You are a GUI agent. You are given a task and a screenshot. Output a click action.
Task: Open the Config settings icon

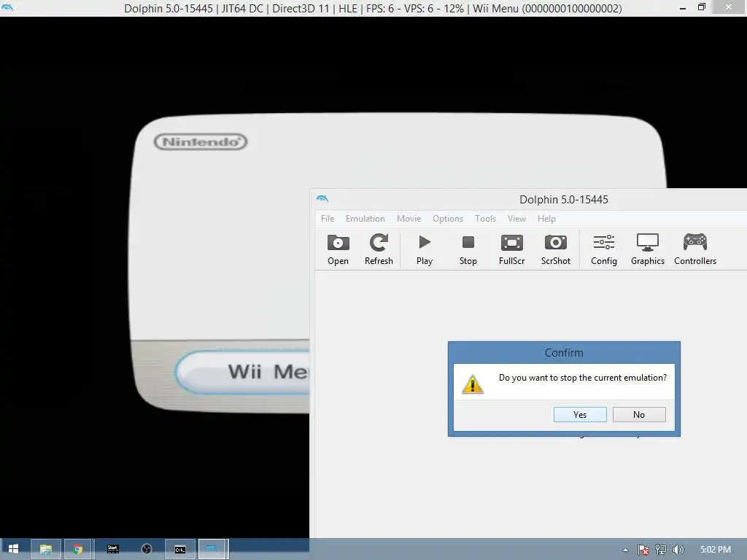(603, 249)
